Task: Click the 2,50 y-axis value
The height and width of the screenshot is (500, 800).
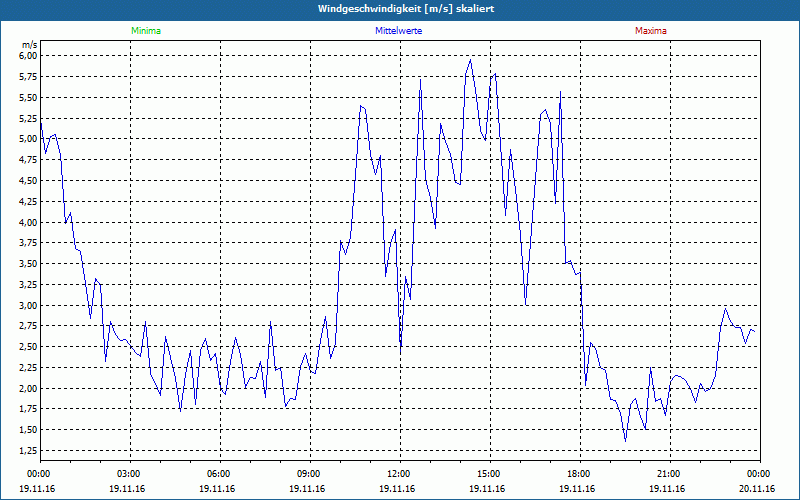Action: (29, 347)
